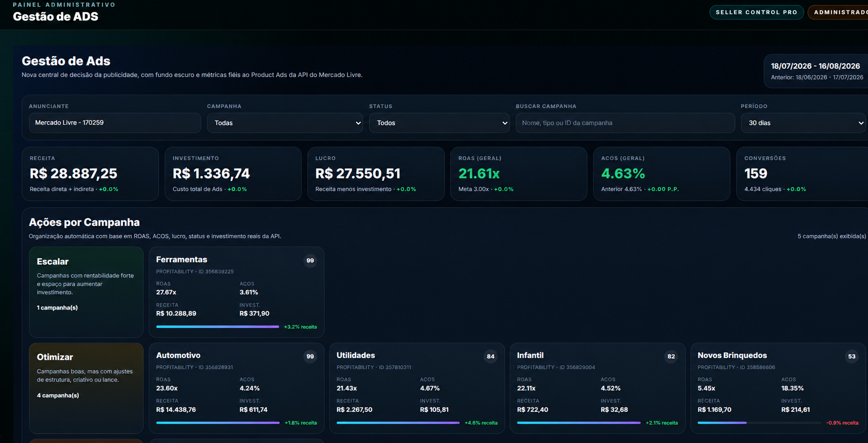868x443 pixels.
Task: Click Utilidades ROAS value 21.43x
Action: tap(347, 388)
